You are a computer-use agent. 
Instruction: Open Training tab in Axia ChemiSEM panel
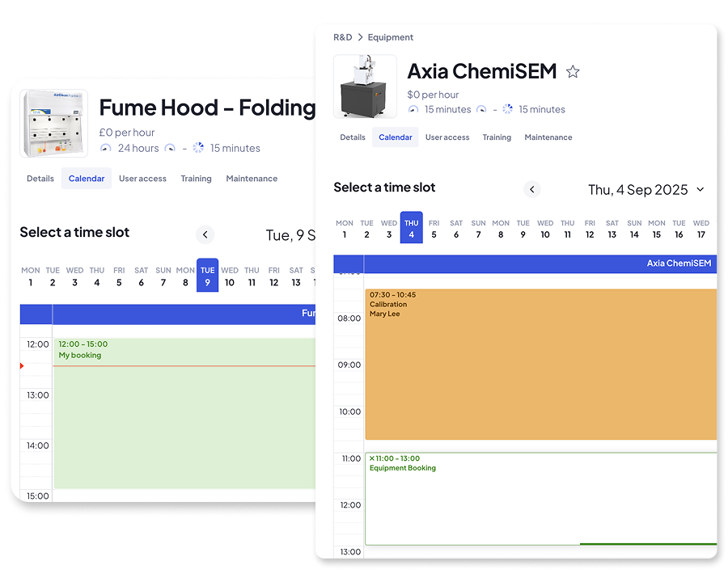tap(497, 137)
